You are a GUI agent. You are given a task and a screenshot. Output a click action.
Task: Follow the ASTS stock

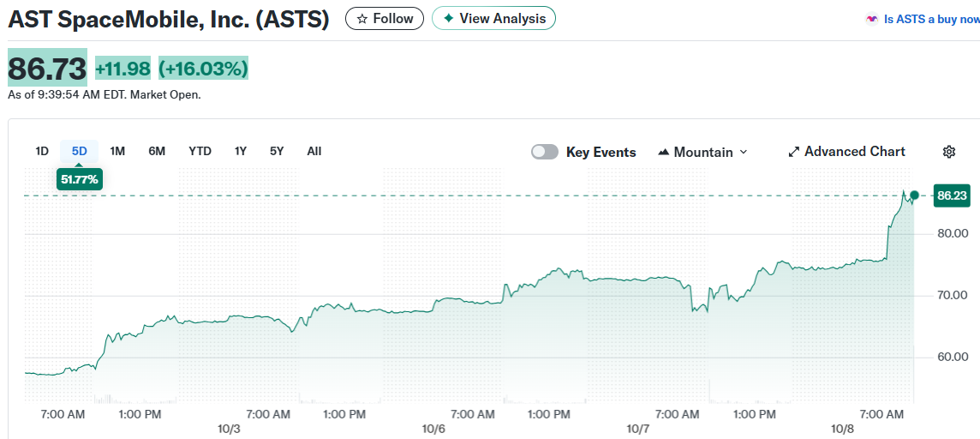click(x=385, y=18)
